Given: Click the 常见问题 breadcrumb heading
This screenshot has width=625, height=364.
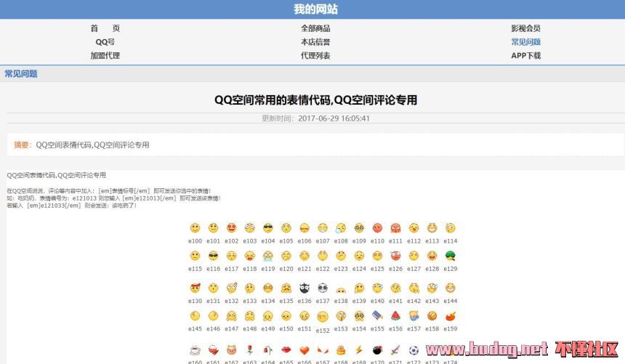Looking at the screenshot, I should coord(21,74).
